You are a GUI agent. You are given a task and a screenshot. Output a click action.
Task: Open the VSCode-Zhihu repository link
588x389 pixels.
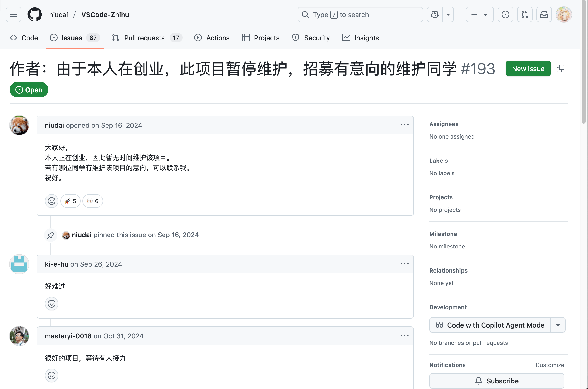(105, 14)
